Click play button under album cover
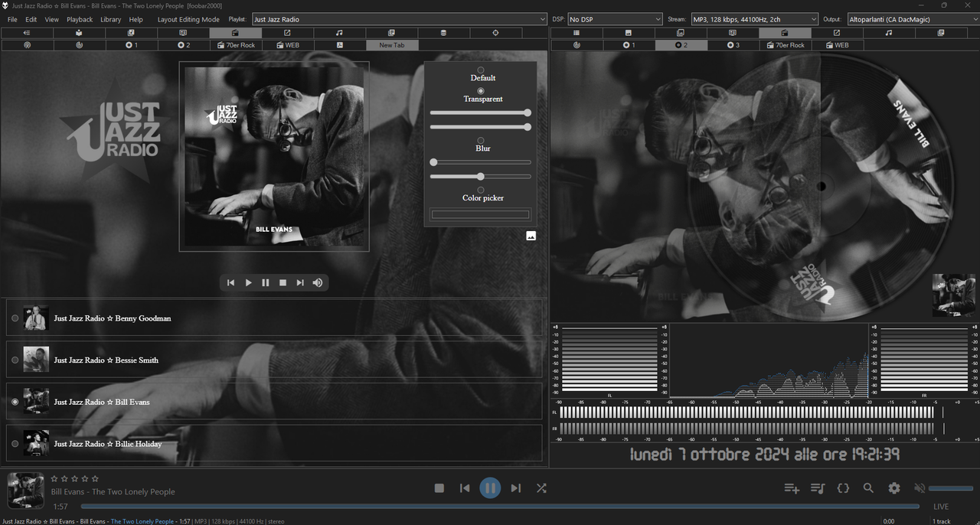The width and height of the screenshot is (980, 525). pyautogui.click(x=248, y=282)
